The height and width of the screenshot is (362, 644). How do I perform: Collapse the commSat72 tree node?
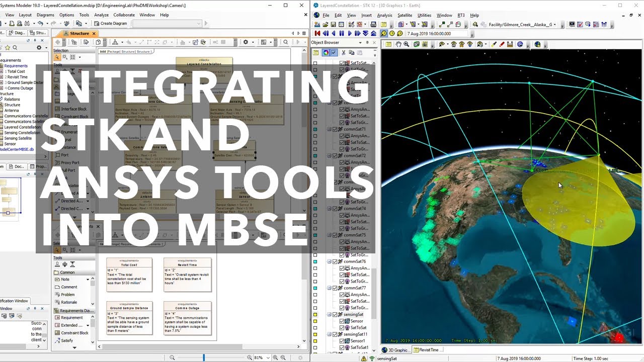(x=330, y=156)
